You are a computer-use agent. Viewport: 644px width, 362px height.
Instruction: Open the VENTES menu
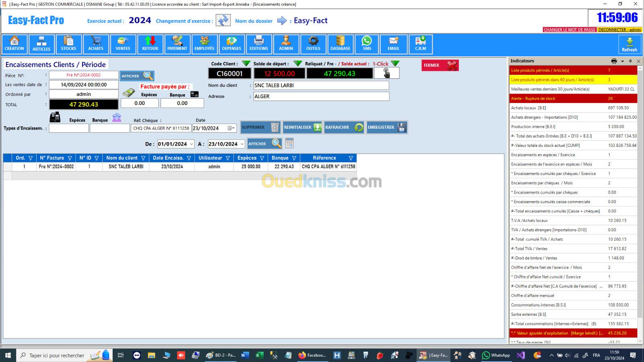coord(123,44)
